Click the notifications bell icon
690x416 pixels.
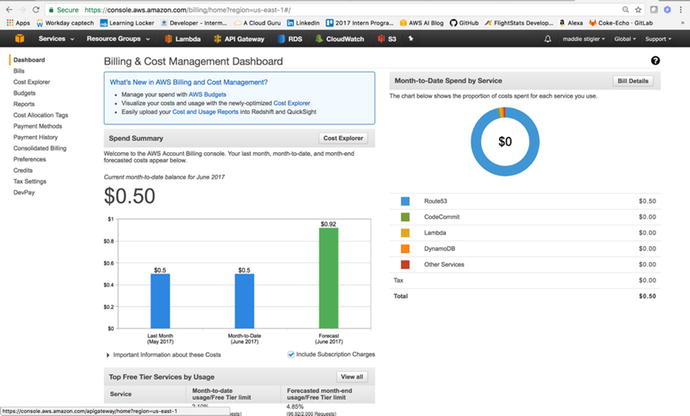[x=547, y=39]
